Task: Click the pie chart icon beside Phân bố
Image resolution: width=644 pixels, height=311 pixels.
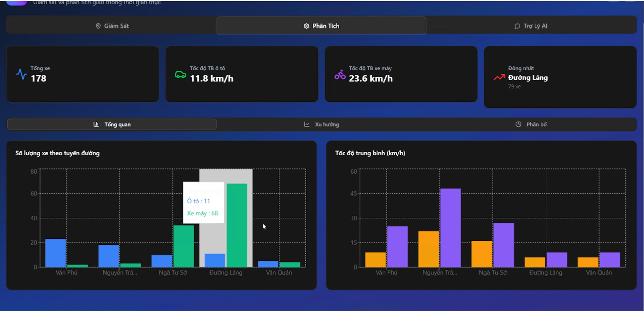Action: point(518,124)
